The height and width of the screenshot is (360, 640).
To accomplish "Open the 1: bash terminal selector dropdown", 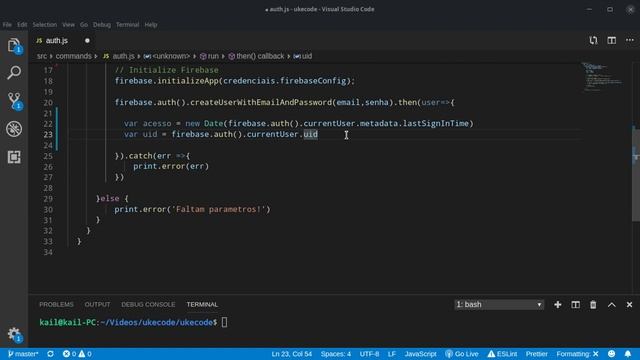I will click(499, 304).
